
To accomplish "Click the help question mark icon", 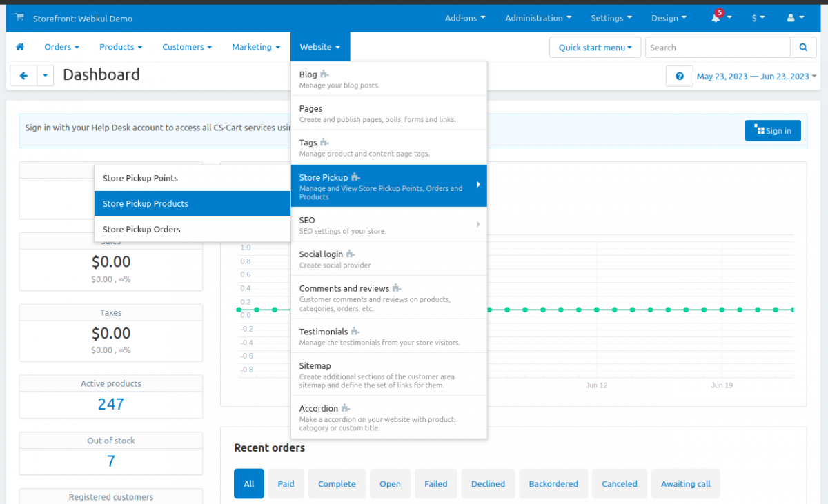I will pos(680,76).
